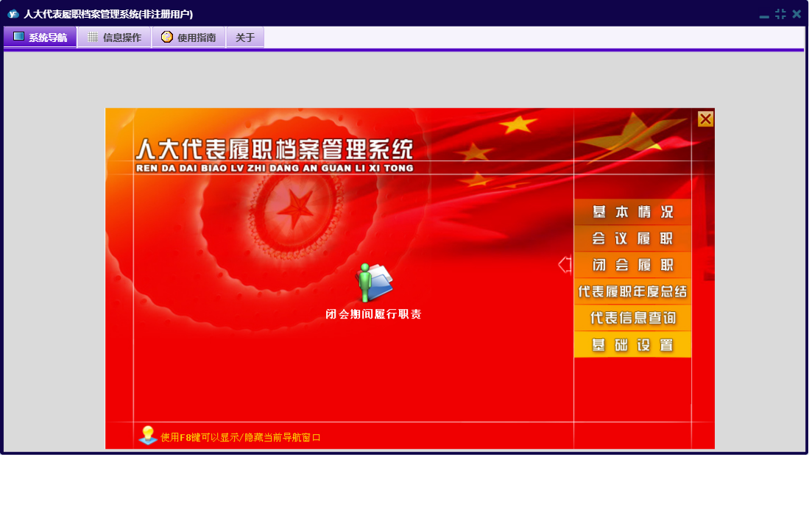Click the left-pointing arrow beside 闭会履职
Image resolution: width=809 pixels, height=532 pixels.
565,264
